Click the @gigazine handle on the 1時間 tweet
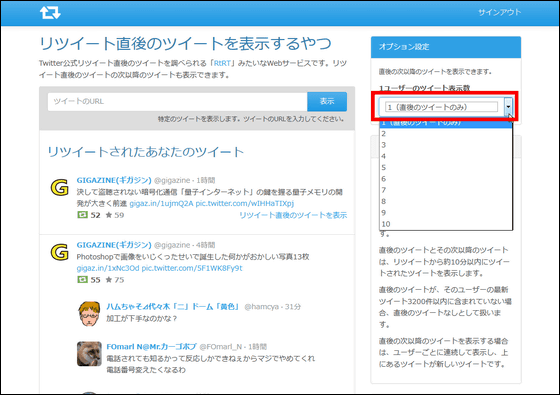The image size is (560, 395). [172, 180]
